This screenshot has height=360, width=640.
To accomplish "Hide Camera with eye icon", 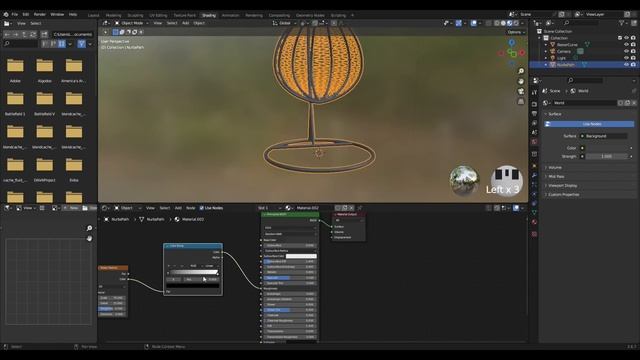I will pyautogui.click(x=627, y=51).
